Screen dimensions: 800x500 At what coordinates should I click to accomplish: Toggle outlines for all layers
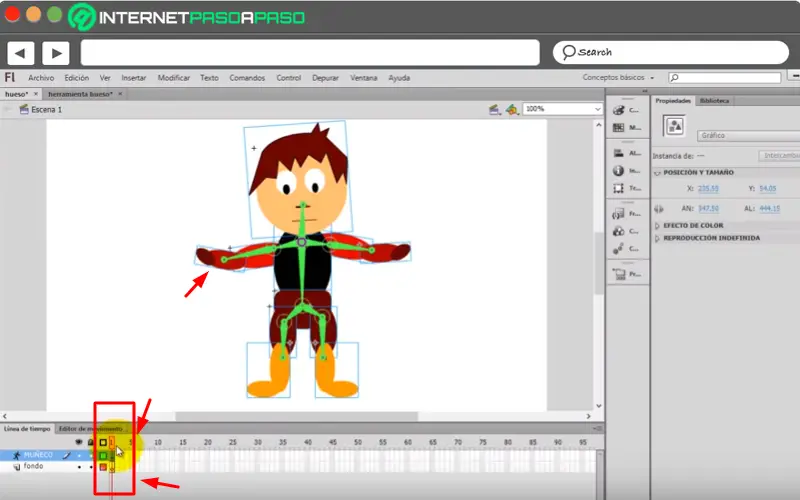point(103,442)
